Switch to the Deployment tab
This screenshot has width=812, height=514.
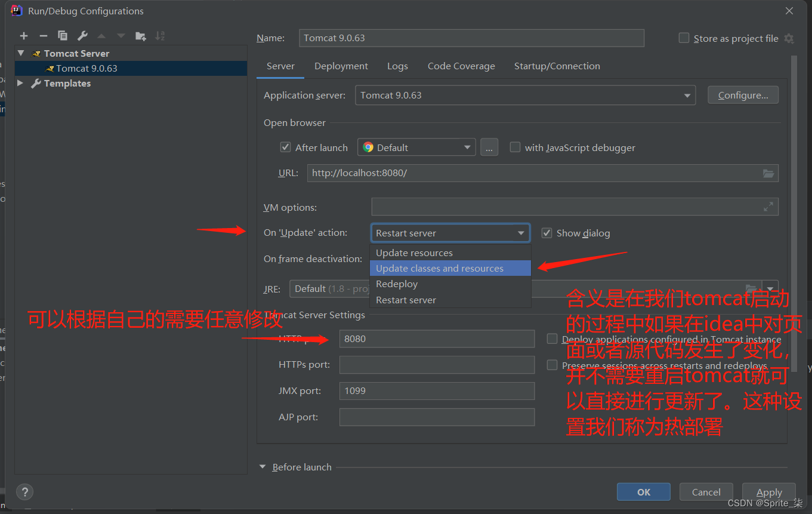(341, 66)
